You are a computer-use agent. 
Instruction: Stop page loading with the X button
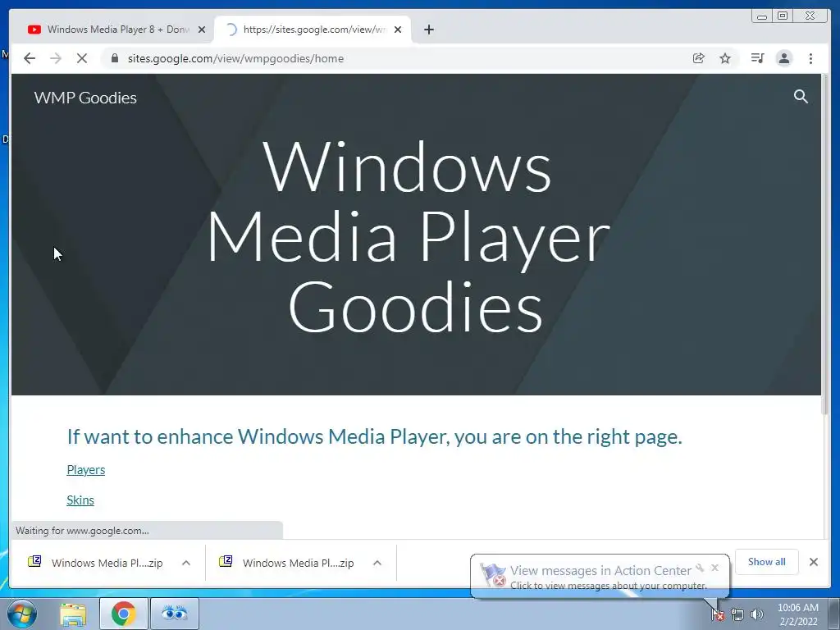(82, 58)
